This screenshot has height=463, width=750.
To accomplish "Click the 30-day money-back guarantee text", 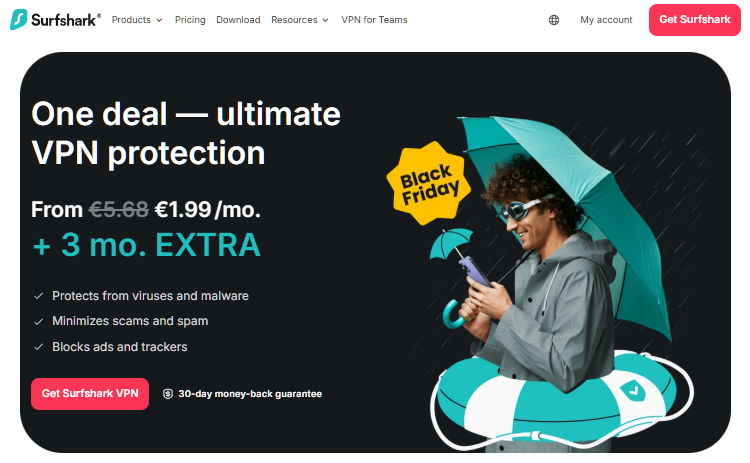I will tap(250, 394).
